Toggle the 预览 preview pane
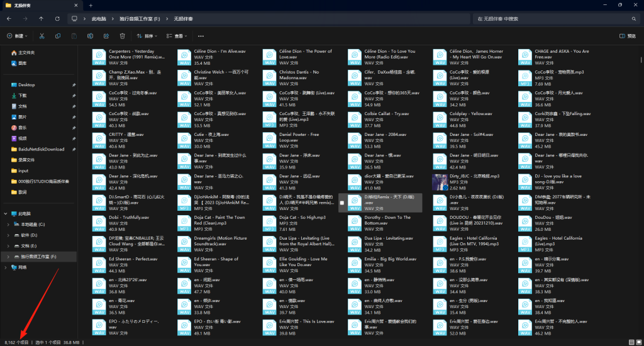This screenshot has height=346, width=644. tap(628, 36)
